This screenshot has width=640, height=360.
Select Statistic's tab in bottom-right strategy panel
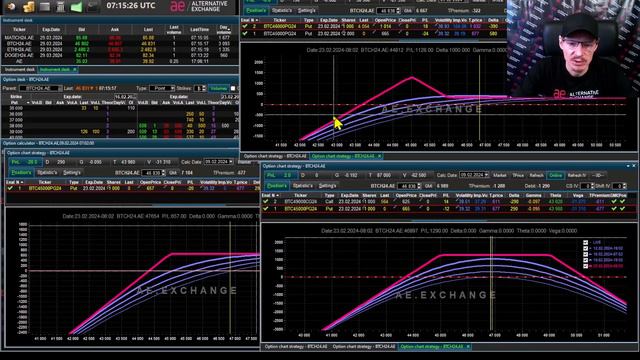coord(302,186)
